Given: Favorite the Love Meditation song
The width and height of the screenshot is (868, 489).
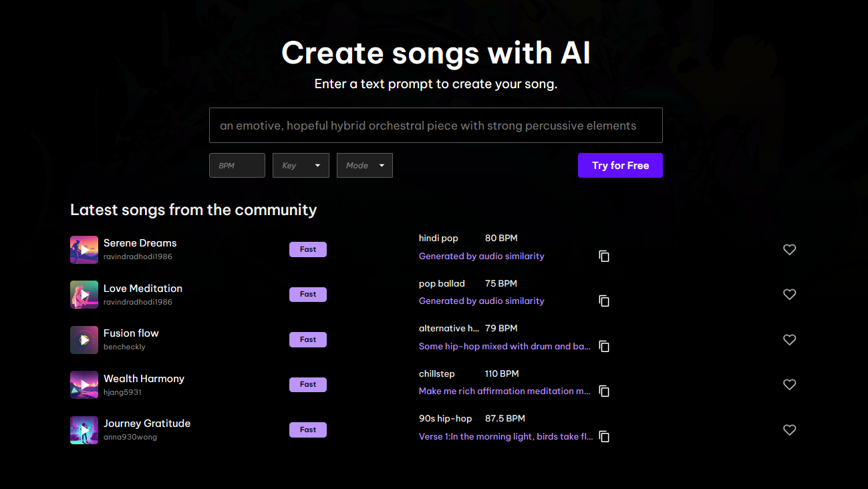Looking at the screenshot, I should [x=789, y=295].
